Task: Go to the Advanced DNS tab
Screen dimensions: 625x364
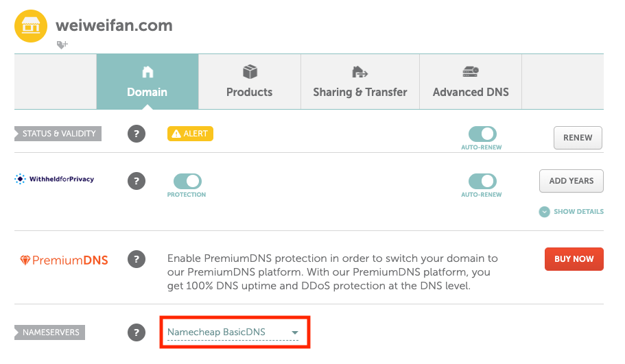Action: point(471,82)
